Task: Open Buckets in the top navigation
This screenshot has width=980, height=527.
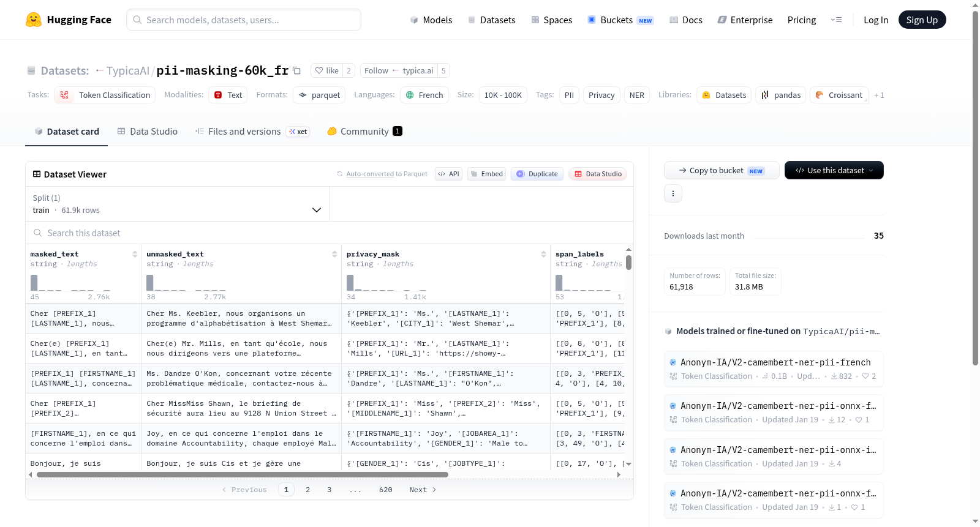Action: [620, 20]
